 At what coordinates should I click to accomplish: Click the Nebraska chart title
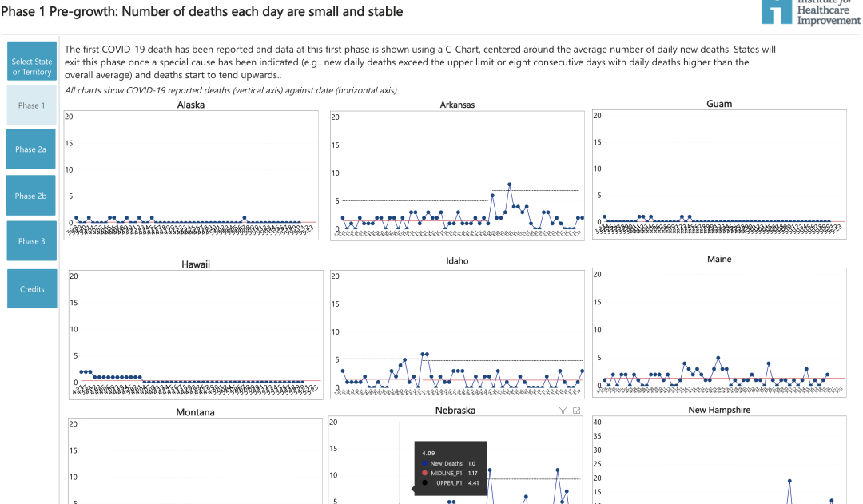point(455,411)
